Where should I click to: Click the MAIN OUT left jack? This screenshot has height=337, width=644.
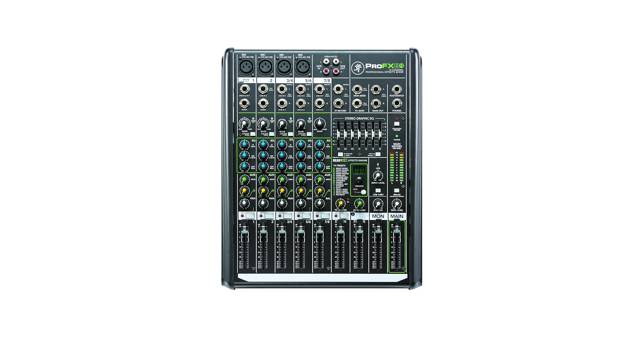point(376,89)
